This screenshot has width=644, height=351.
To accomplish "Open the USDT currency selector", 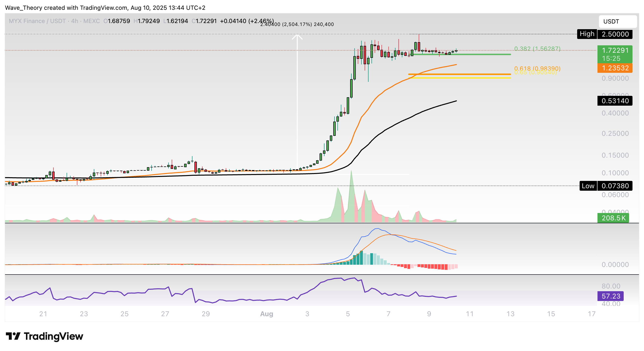I will click(618, 22).
